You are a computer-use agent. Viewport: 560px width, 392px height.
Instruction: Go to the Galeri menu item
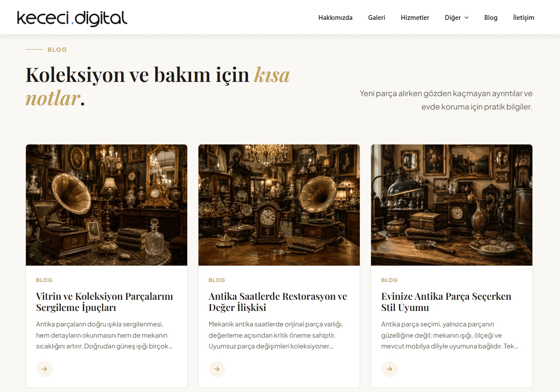point(376,18)
